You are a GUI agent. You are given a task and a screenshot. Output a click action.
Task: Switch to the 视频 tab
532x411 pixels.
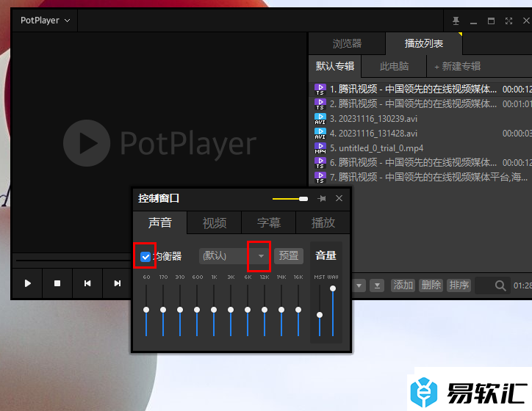[x=215, y=222]
